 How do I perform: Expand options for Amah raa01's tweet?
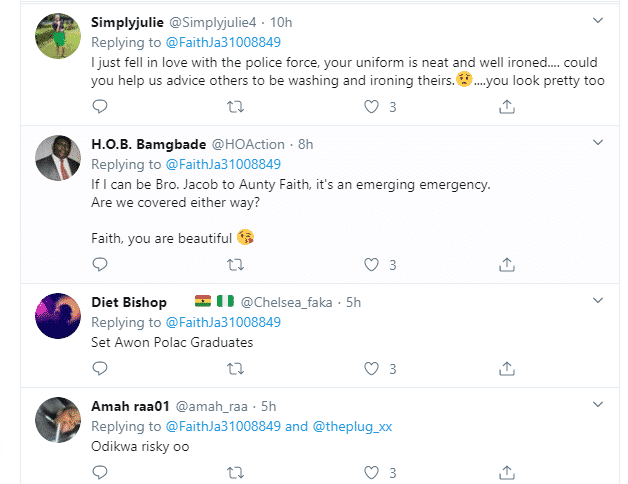pos(598,404)
